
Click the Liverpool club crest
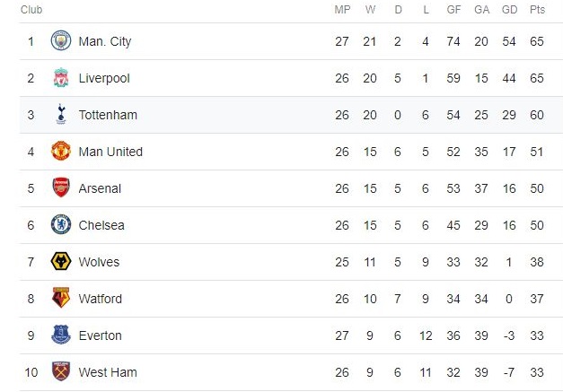(61, 78)
